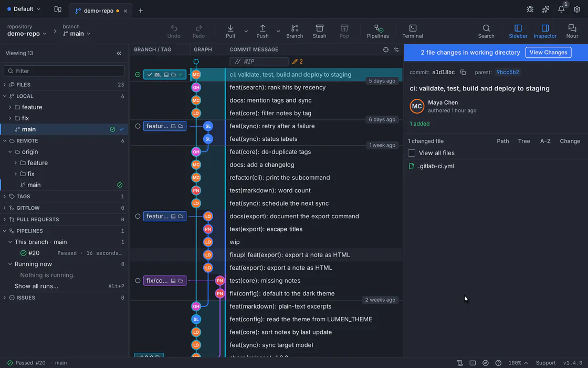Click the // WIP commit message field
Screen dimensions: 588x368
point(259,62)
